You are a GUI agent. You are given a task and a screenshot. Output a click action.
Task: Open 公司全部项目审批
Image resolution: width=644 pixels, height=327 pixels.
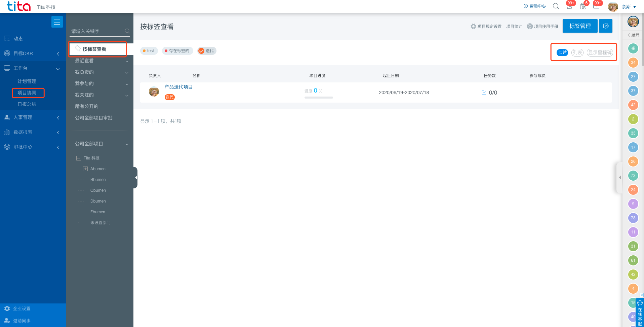94,118
